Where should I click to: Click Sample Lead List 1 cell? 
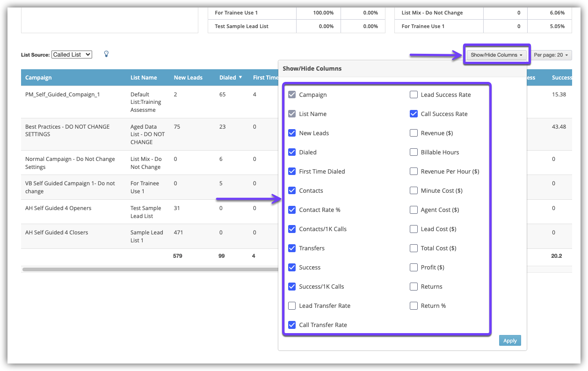coord(146,236)
